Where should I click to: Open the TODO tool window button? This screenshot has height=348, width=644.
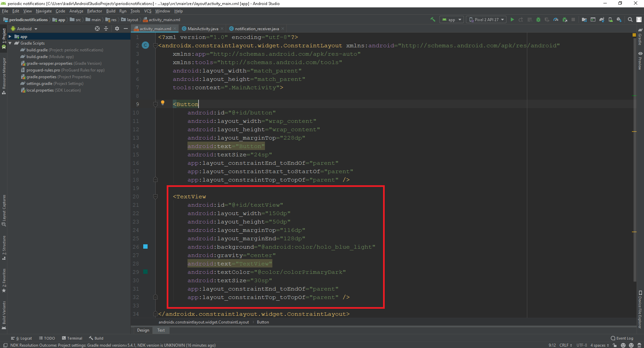47,338
